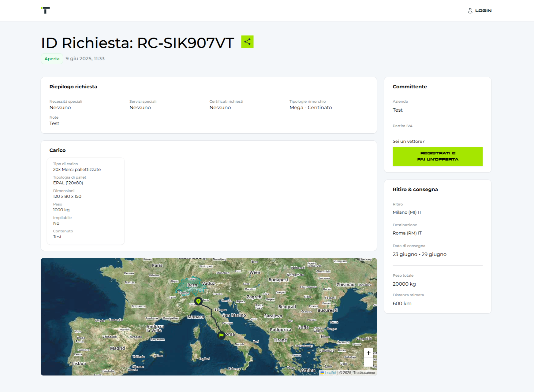Viewport: 534px width, 392px height.
Task: Open the Leaflet attribution link
Action: click(330, 373)
